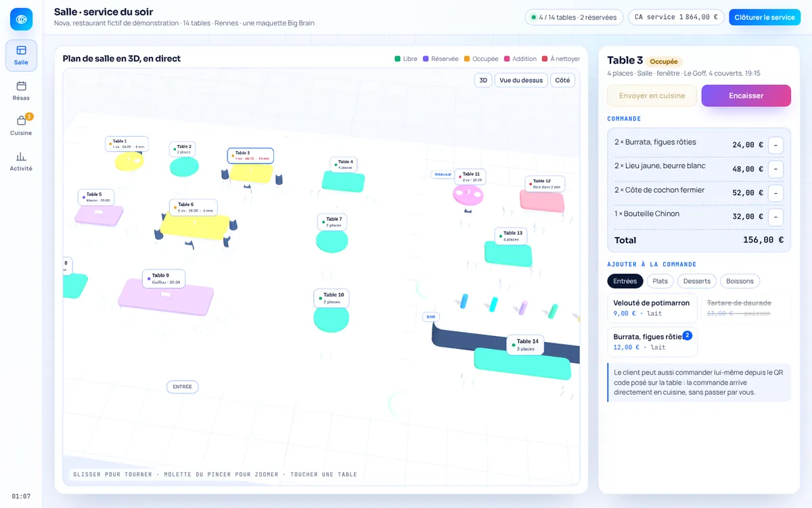Click the 01:07 clock in the sidebar

(21, 496)
